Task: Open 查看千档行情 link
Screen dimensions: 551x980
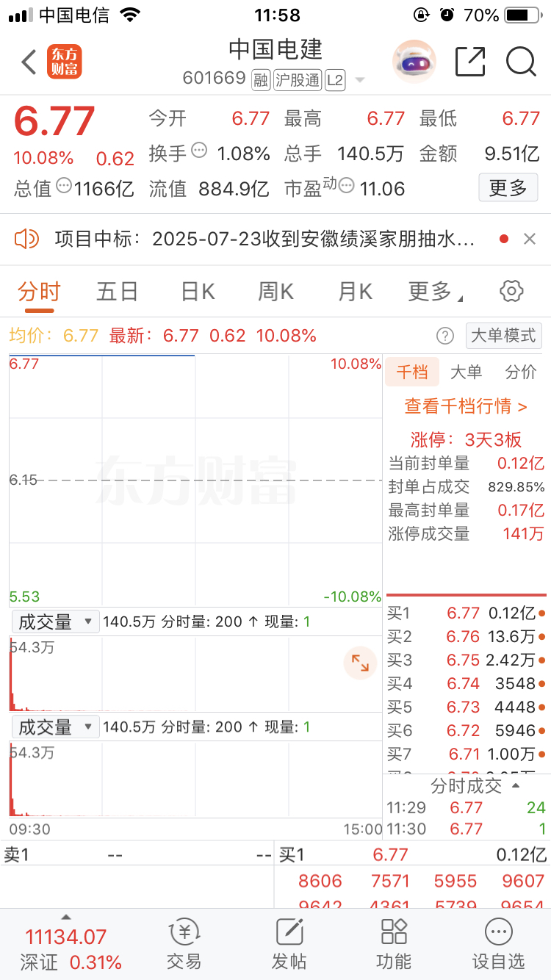Action: 466,406
